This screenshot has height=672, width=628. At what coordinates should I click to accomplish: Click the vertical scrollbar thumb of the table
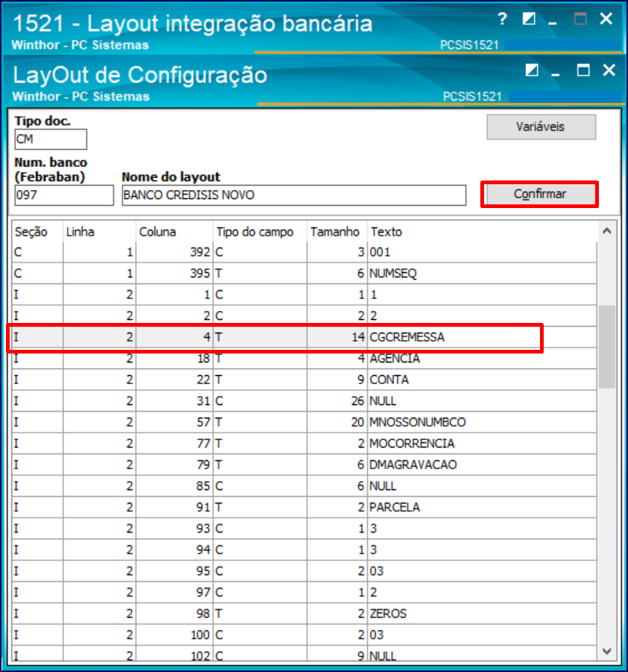click(x=607, y=347)
